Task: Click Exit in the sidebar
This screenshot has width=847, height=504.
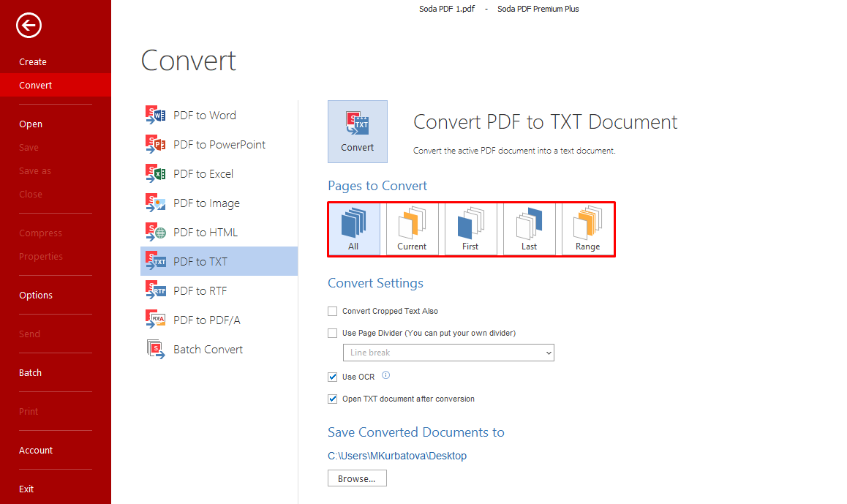Action: (x=26, y=489)
